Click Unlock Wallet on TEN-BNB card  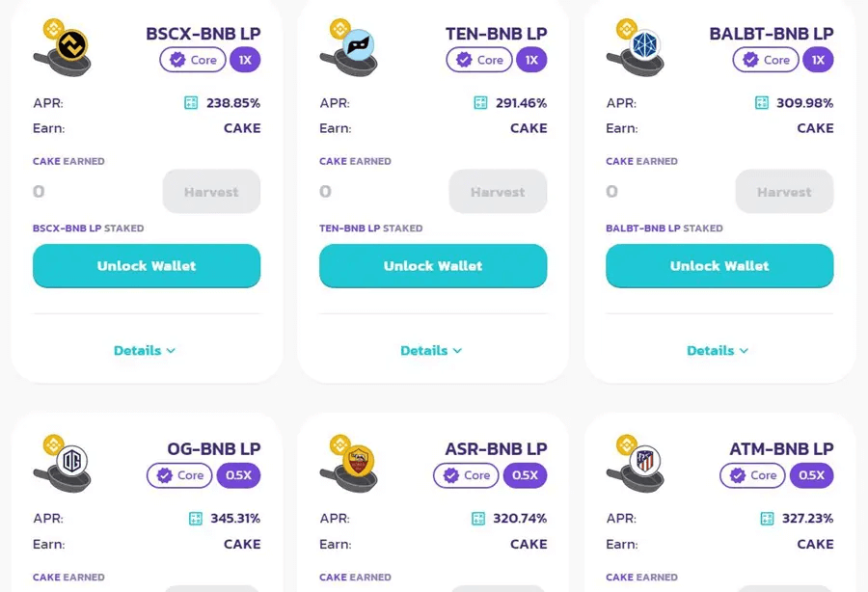click(432, 265)
